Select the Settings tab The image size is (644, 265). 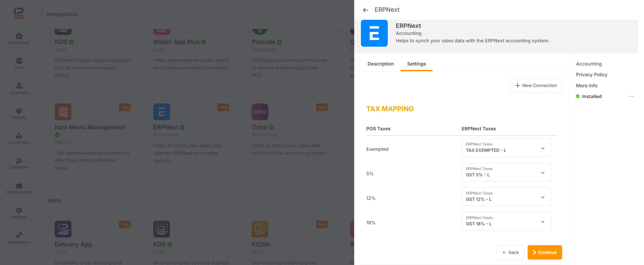416,64
